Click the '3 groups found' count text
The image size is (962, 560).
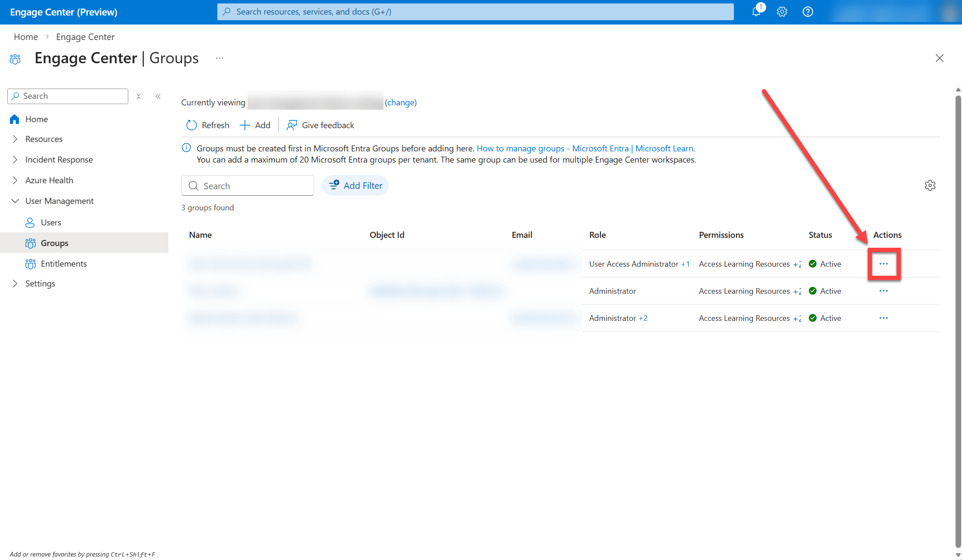[207, 208]
